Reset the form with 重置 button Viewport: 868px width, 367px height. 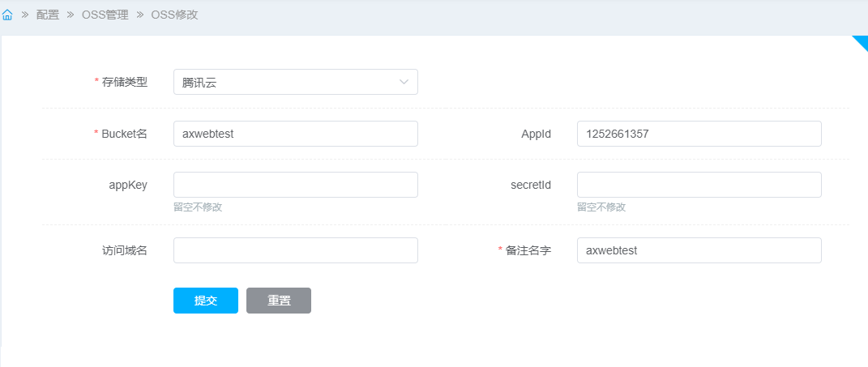coord(279,301)
